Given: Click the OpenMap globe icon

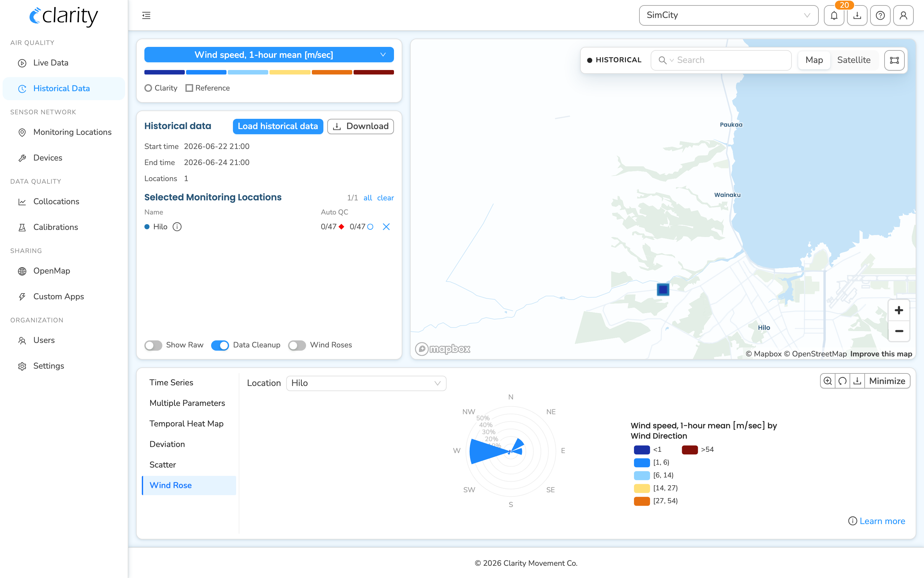Looking at the screenshot, I should [22, 271].
